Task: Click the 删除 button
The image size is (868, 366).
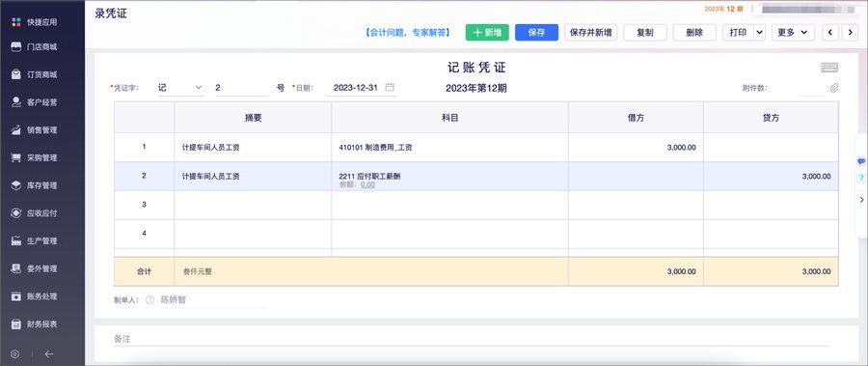Action: [694, 32]
